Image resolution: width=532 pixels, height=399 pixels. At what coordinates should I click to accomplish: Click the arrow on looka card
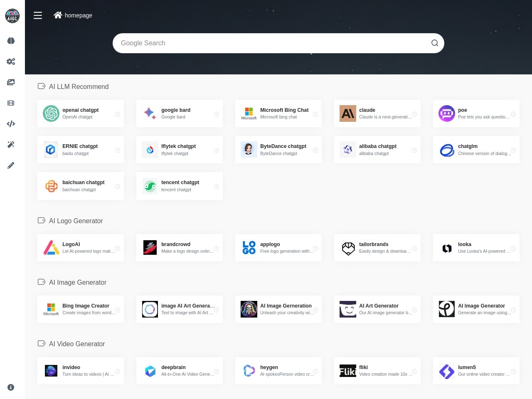(513, 249)
